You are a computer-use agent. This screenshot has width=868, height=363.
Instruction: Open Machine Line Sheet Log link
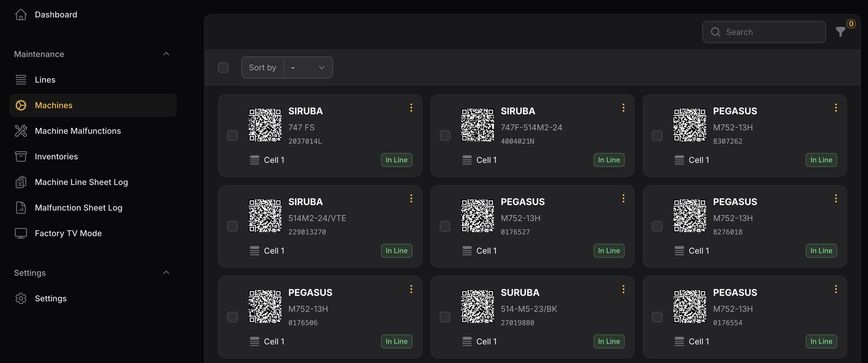[x=81, y=182]
